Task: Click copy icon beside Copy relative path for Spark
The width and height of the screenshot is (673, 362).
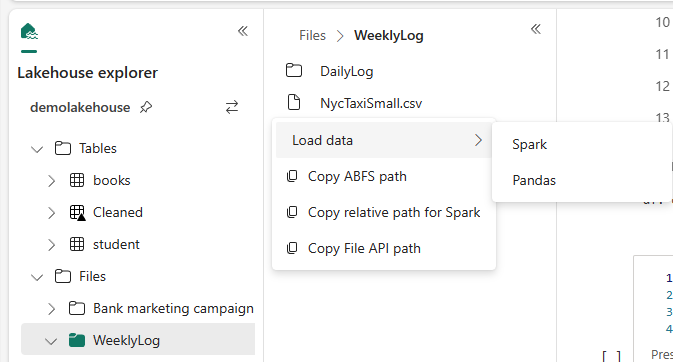Action: pos(292,212)
